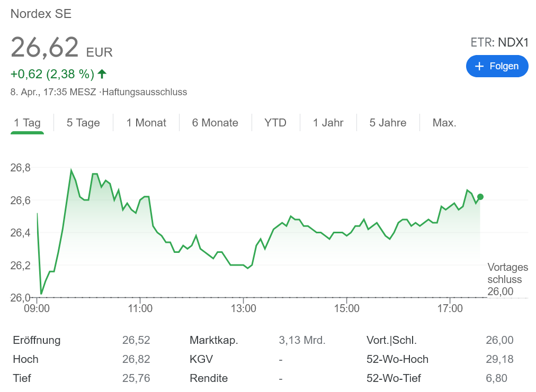Open the 6 Monate chart view
536x392 pixels.
[x=215, y=123]
